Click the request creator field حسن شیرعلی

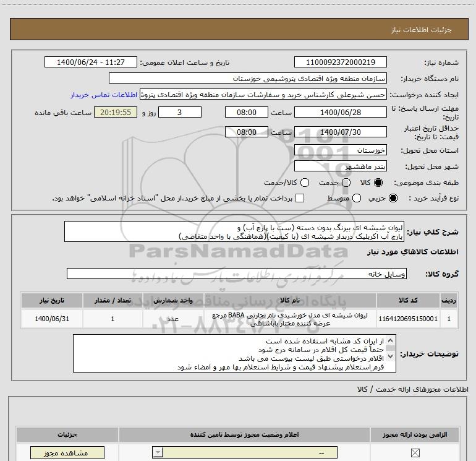(x=263, y=95)
